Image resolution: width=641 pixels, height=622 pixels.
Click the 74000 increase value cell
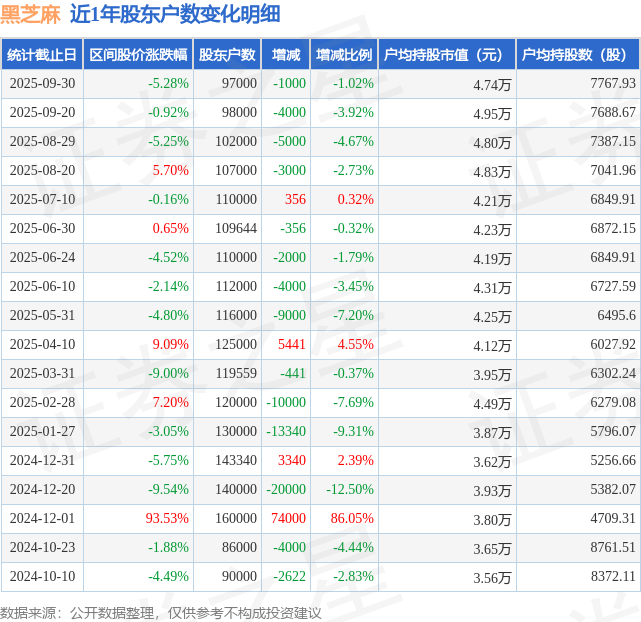coord(288,519)
